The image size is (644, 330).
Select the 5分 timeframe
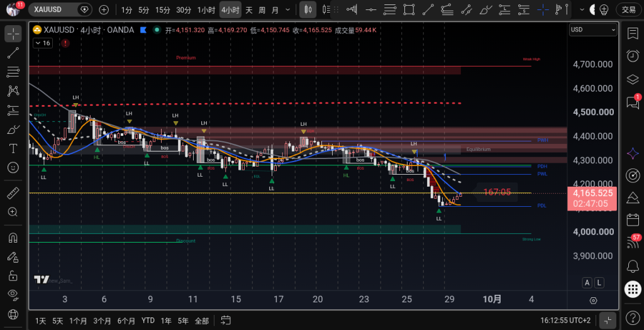coord(144,10)
